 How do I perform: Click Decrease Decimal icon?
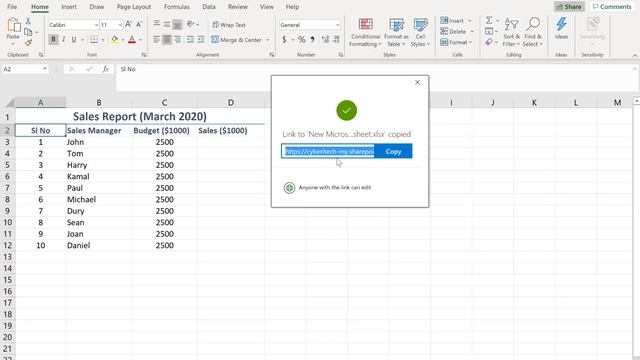336,40
